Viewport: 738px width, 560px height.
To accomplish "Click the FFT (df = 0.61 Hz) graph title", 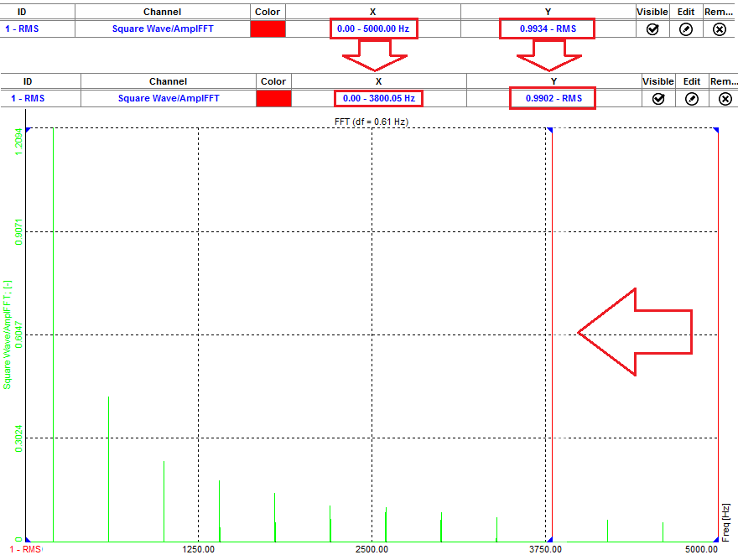I will 372,122.
